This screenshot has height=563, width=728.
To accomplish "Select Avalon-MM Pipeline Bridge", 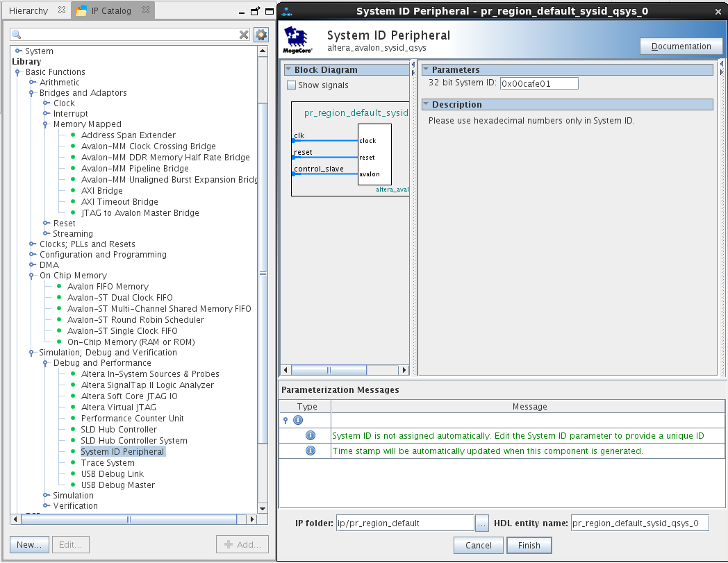I will click(x=135, y=169).
